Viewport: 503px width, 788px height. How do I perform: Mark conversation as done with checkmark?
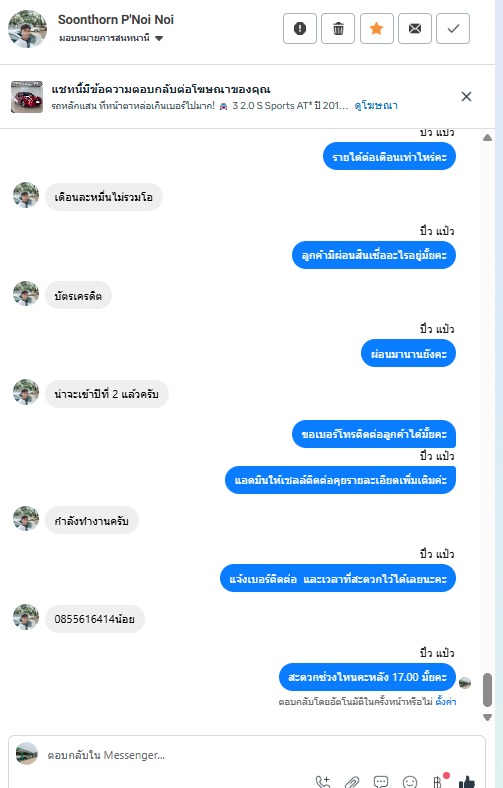pos(453,29)
